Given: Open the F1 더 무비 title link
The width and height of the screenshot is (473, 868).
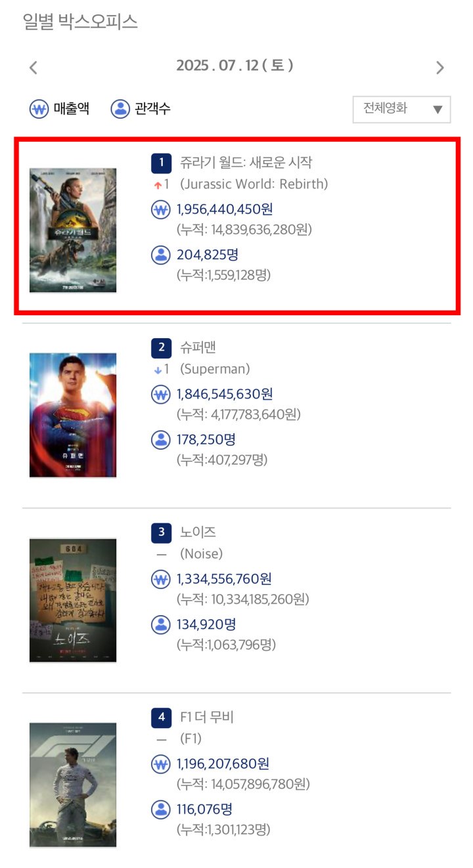Looking at the screenshot, I should pos(206,717).
